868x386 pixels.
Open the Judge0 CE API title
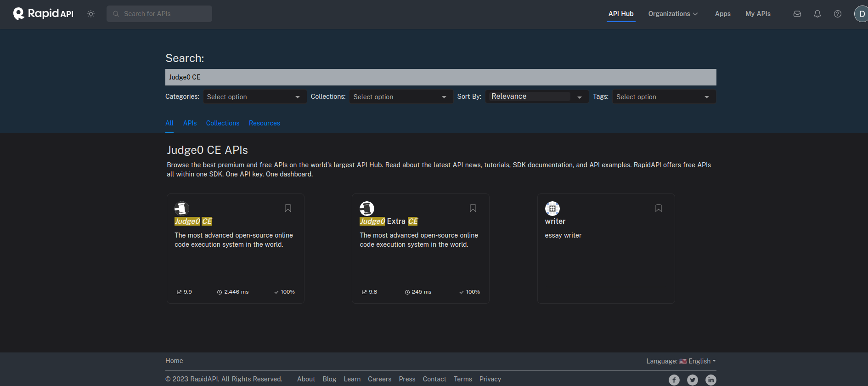click(x=193, y=221)
